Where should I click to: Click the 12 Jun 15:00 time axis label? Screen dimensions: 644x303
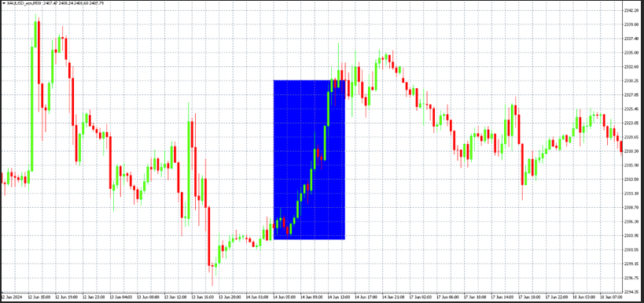[x=39, y=297]
